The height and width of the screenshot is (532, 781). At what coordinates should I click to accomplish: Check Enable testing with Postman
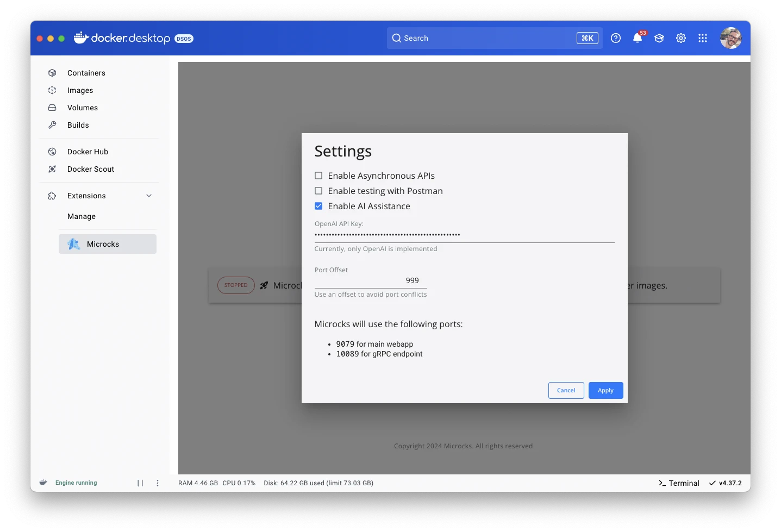click(x=318, y=191)
